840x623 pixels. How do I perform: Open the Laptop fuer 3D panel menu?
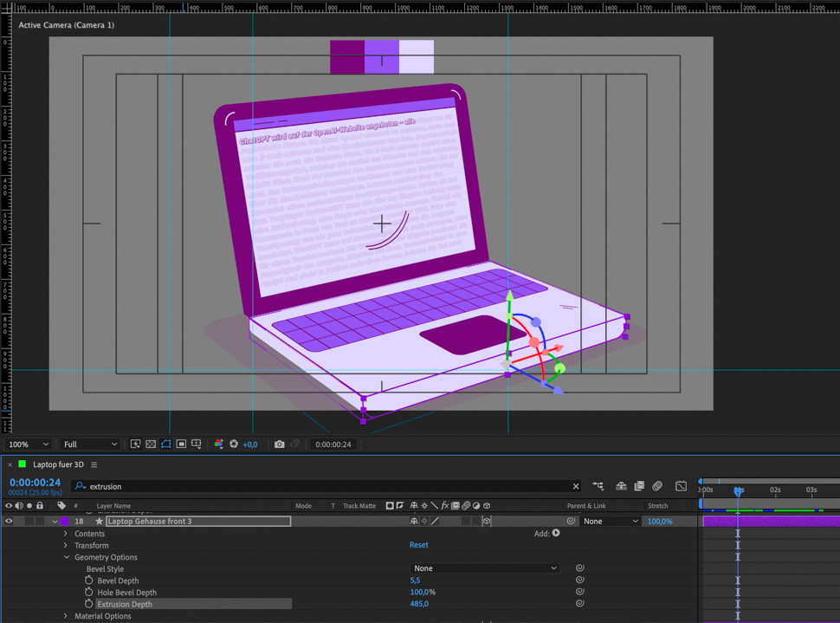point(94,465)
